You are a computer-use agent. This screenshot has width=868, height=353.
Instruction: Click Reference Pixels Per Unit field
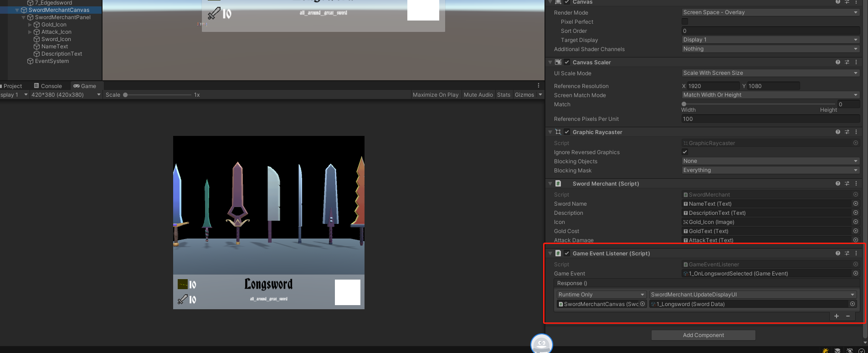pos(770,119)
